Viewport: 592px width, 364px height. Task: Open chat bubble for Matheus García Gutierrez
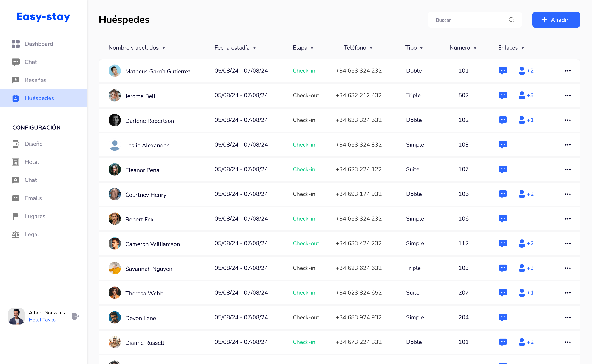click(x=503, y=71)
